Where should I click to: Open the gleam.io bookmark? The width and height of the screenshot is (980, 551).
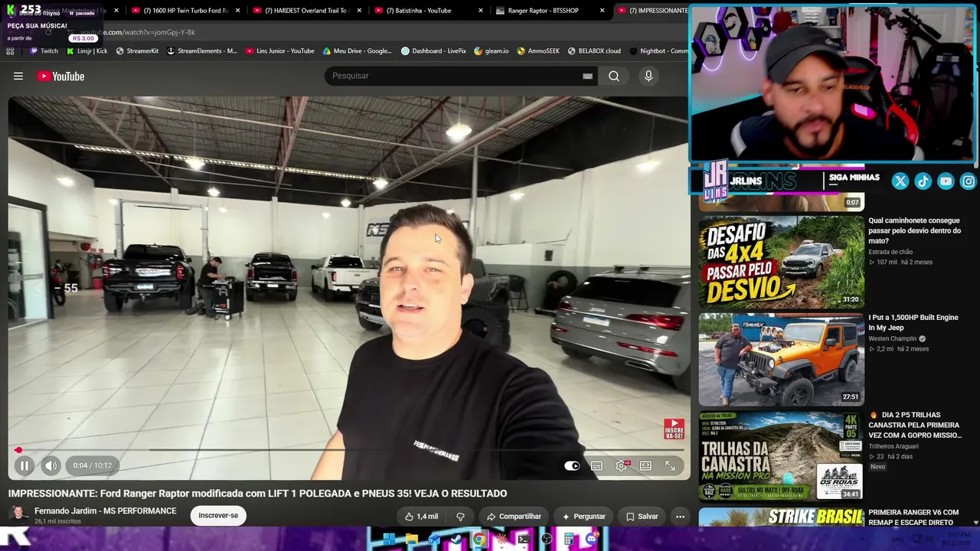coord(492,51)
